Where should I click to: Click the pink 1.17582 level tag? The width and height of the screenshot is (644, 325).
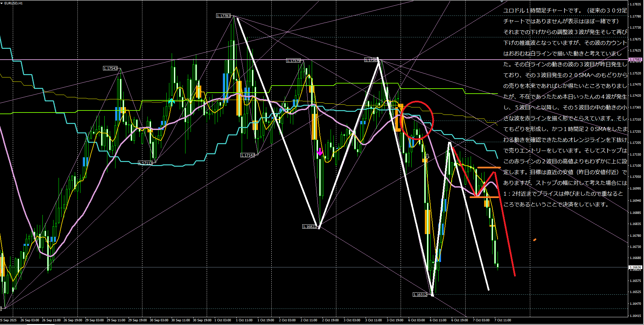coord(635,60)
